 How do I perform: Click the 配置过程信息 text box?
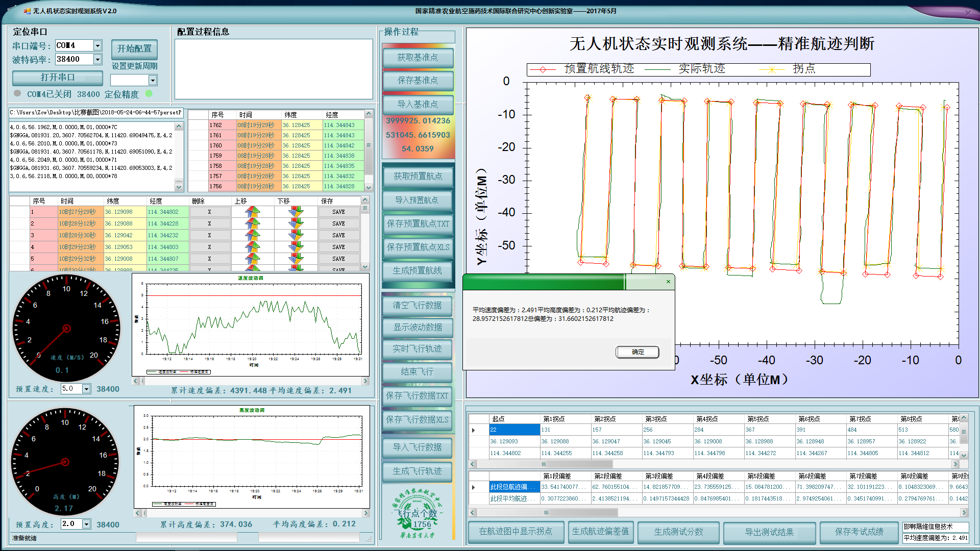(x=274, y=69)
